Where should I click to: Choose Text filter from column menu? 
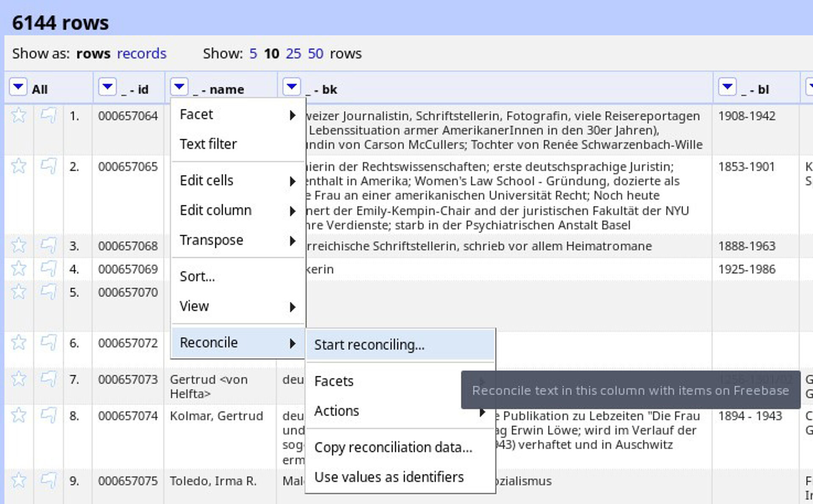click(x=238, y=144)
